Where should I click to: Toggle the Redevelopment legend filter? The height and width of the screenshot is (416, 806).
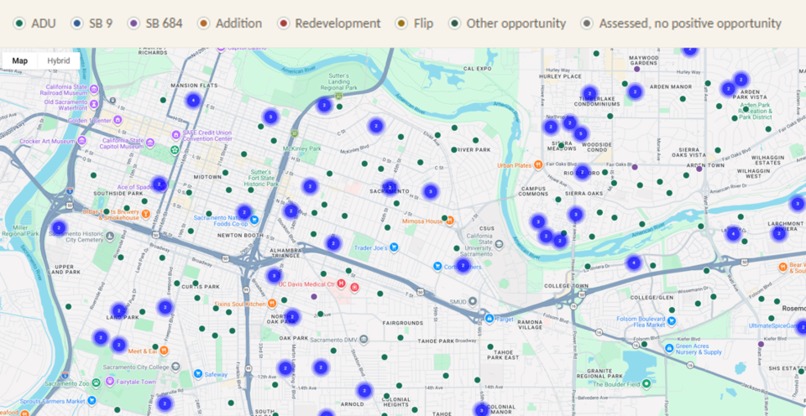[329, 24]
